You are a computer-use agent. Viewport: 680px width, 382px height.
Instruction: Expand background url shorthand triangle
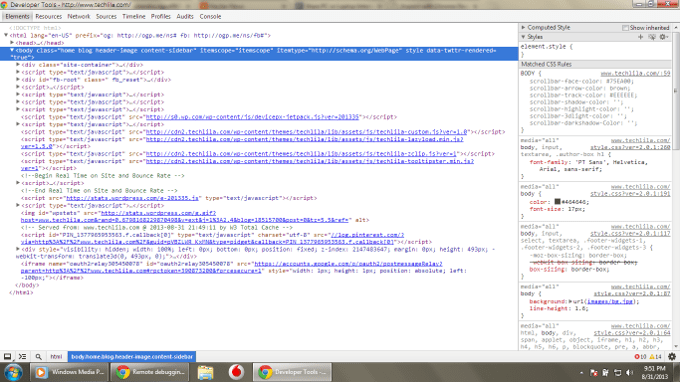[x=570, y=301]
